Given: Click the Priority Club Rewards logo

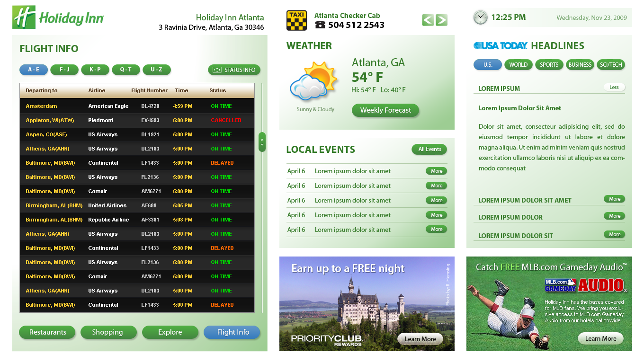Looking at the screenshot, I should point(327,340).
